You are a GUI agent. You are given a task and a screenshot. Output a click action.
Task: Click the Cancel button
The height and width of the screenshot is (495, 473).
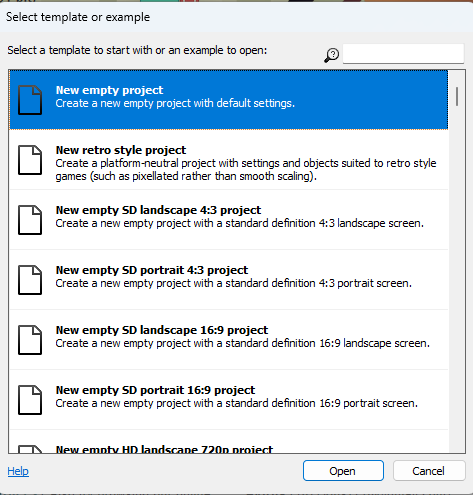pos(429,471)
